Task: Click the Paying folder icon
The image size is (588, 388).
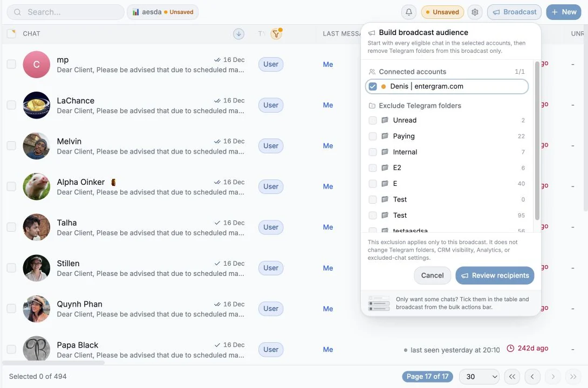Action: (x=385, y=136)
